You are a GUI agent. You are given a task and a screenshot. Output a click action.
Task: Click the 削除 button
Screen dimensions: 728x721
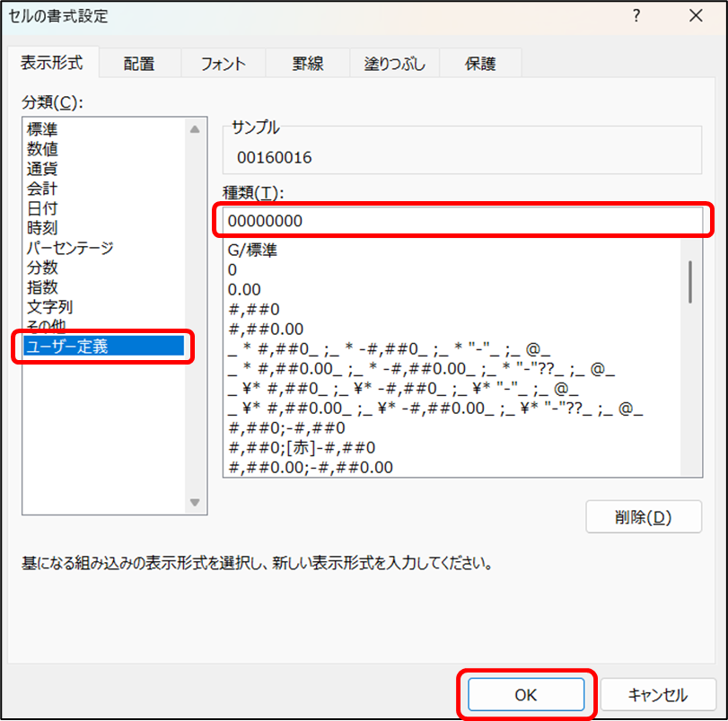point(643,517)
